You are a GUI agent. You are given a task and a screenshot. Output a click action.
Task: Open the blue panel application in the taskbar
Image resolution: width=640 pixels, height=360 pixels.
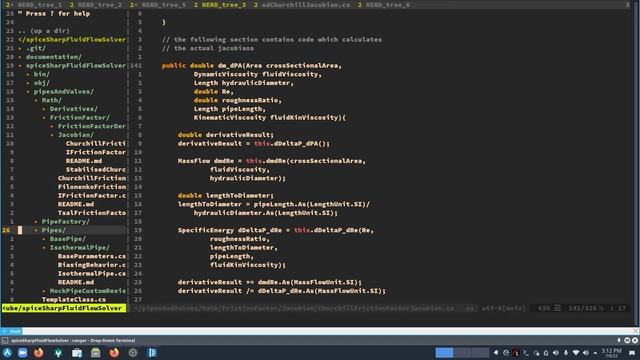(x=152, y=353)
